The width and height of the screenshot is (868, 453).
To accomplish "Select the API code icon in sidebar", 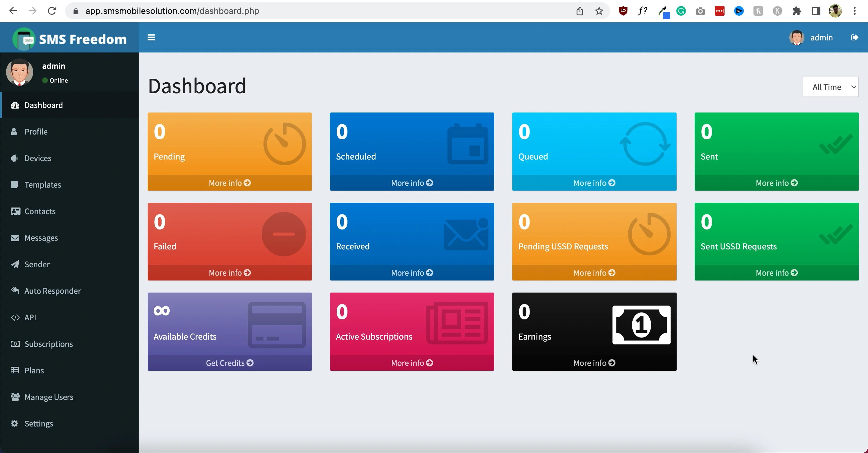I will (15, 317).
